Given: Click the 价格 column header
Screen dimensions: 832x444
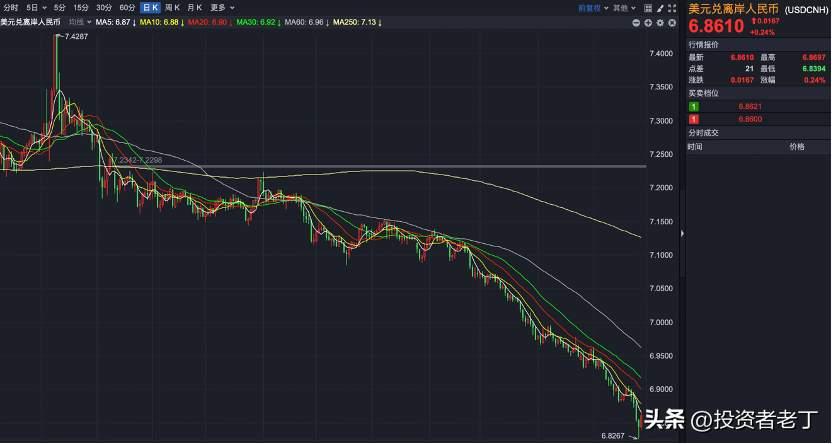Looking at the screenshot, I should click(796, 146).
